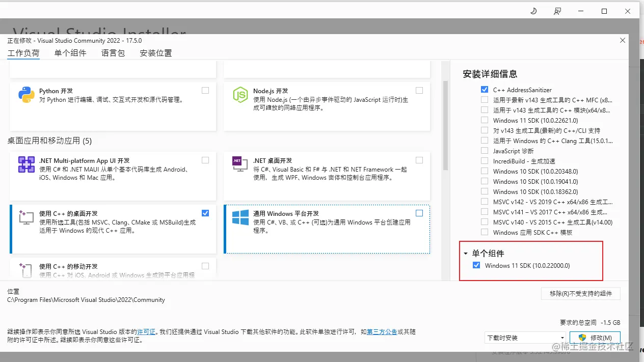Click the dark theme moon icon
This screenshot has width=644, height=362.
click(533, 11)
